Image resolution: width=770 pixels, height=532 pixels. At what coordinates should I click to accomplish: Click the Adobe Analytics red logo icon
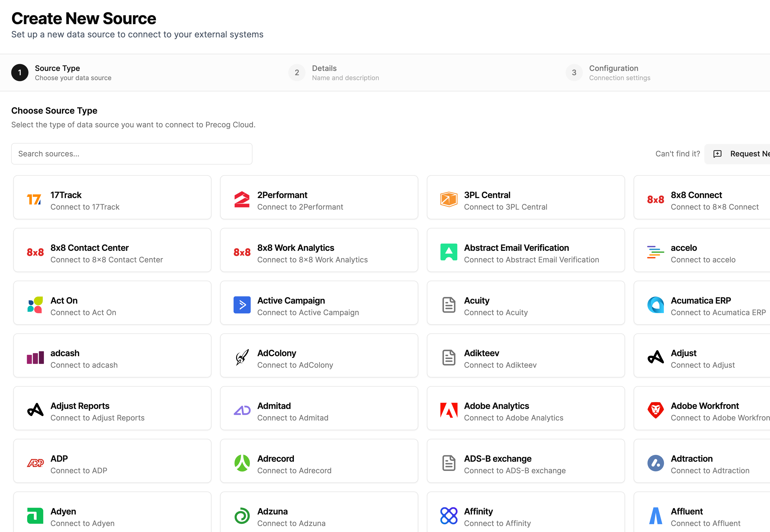coord(449,410)
